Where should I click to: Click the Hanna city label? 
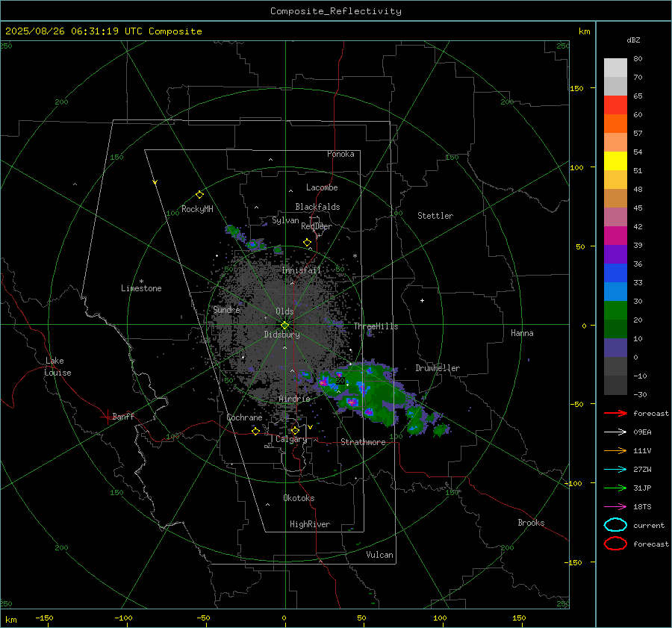(522, 333)
